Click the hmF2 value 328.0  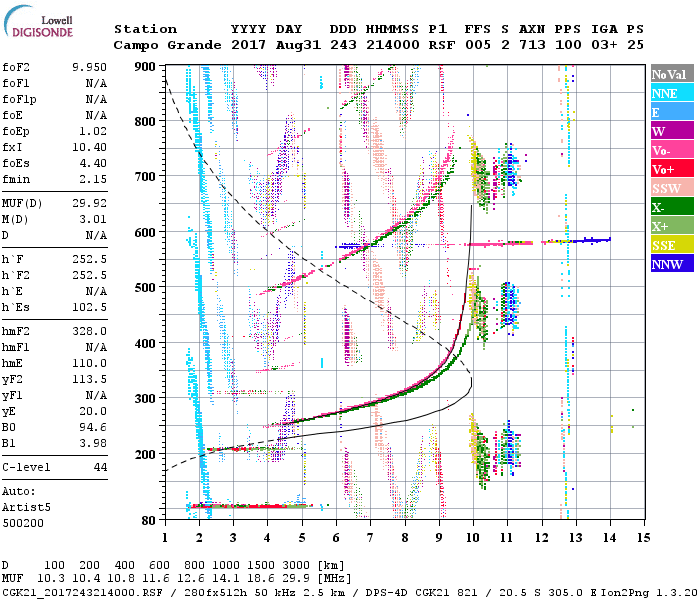(x=88, y=331)
